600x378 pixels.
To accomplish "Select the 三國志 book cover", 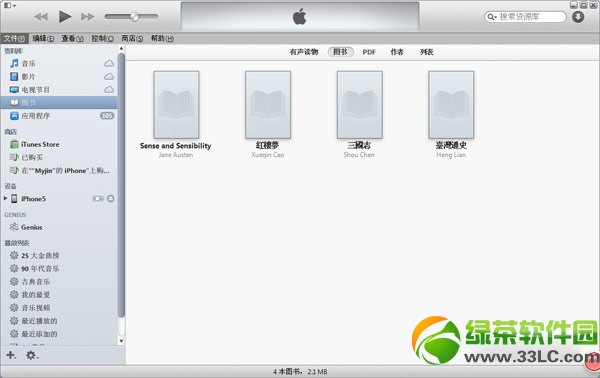I will click(x=360, y=104).
